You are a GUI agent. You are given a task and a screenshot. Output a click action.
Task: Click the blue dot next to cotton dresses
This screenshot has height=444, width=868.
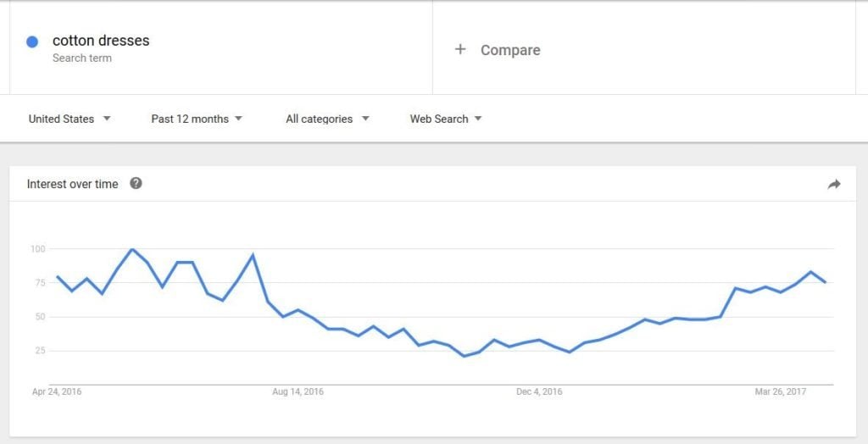click(32, 42)
